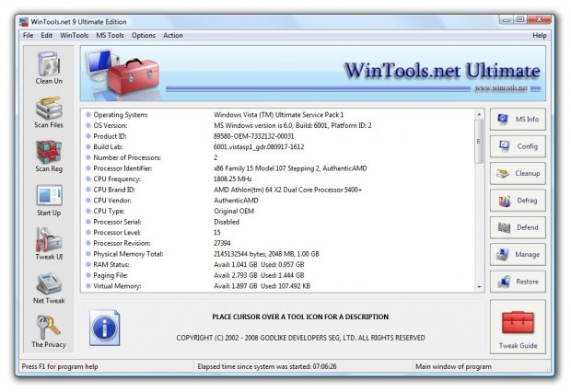Open the MS Tools menu
This screenshot has width=571, height=392.
coord(110,35)
